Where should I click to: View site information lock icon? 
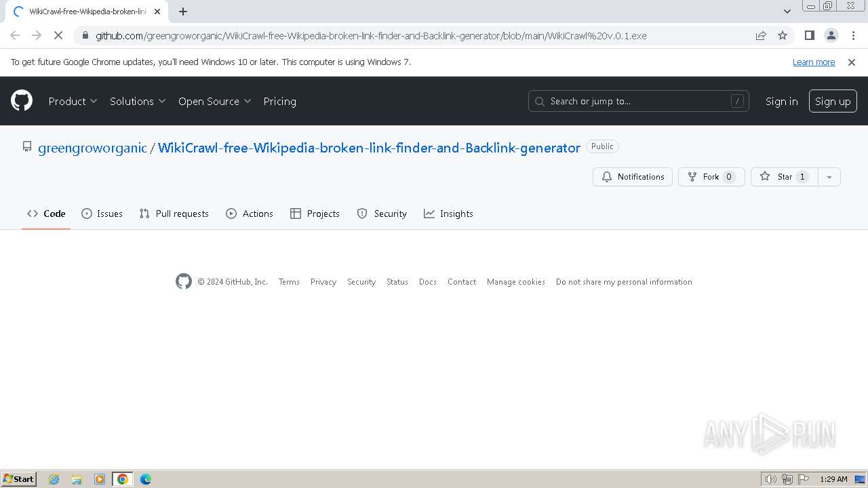pyautogui.click(x=84, y=35)
